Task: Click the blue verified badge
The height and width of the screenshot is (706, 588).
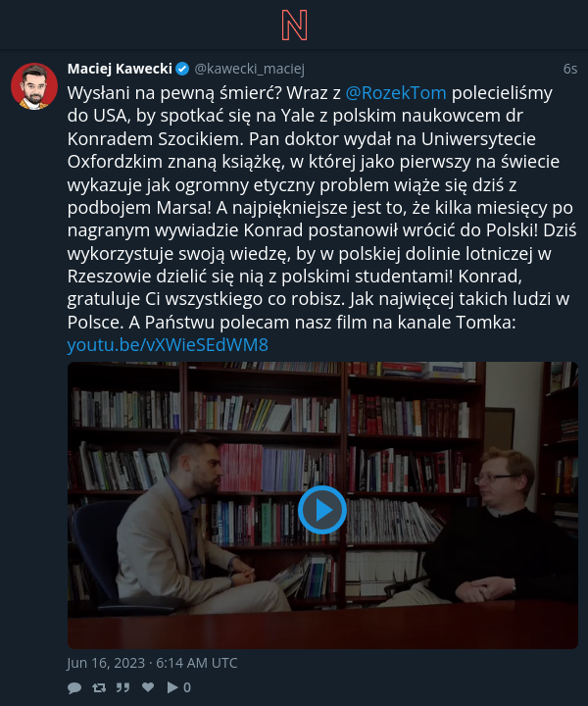Action: point(182,69)
